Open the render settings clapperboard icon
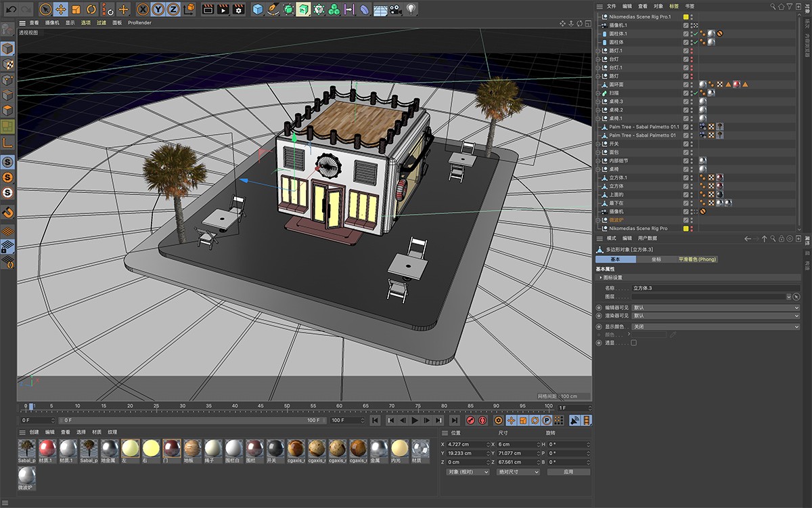Image resolution: width=812 pixels, height=508 pixels. [x=238, y=9]
